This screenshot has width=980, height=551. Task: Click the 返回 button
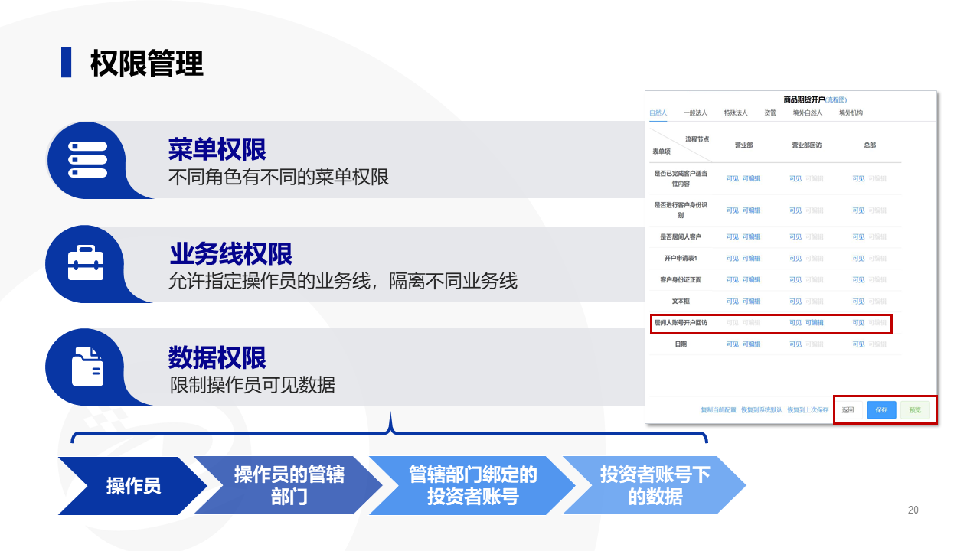tap(848, 410)
